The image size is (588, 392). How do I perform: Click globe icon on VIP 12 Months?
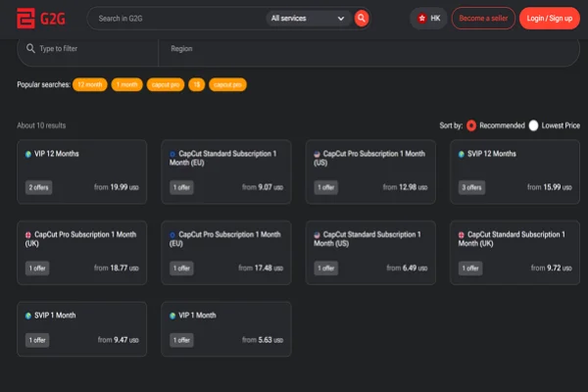coord(28,154)
